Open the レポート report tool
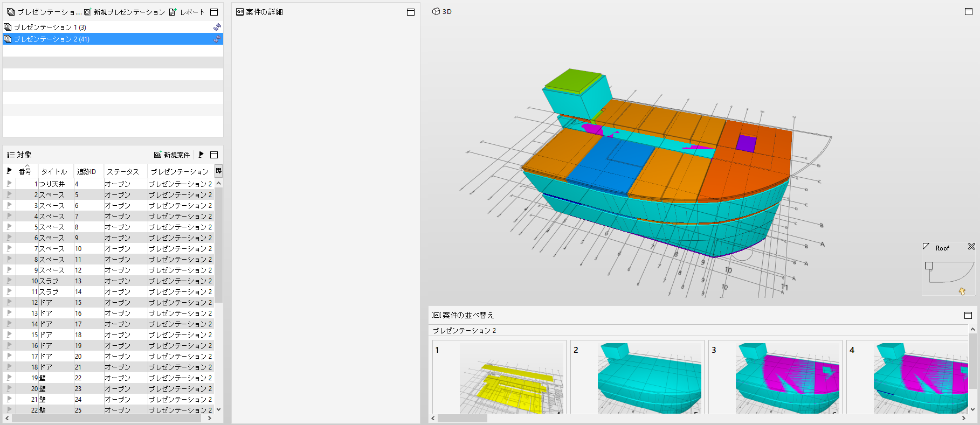 pos(187,12)
